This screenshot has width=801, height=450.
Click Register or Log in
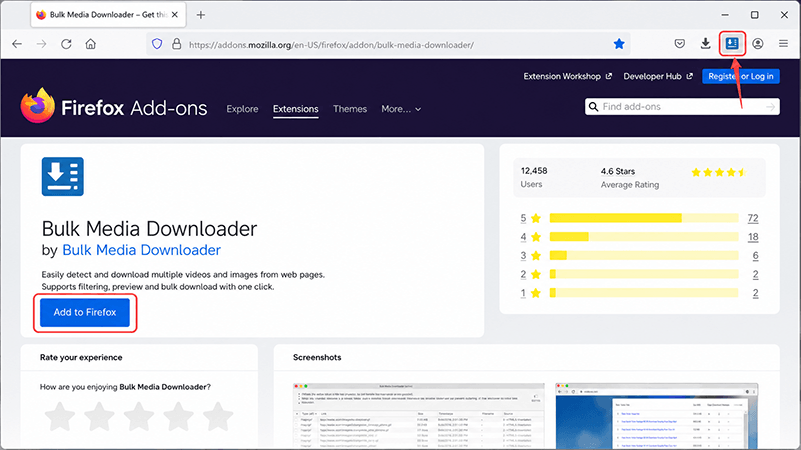[x=741, y=76]
